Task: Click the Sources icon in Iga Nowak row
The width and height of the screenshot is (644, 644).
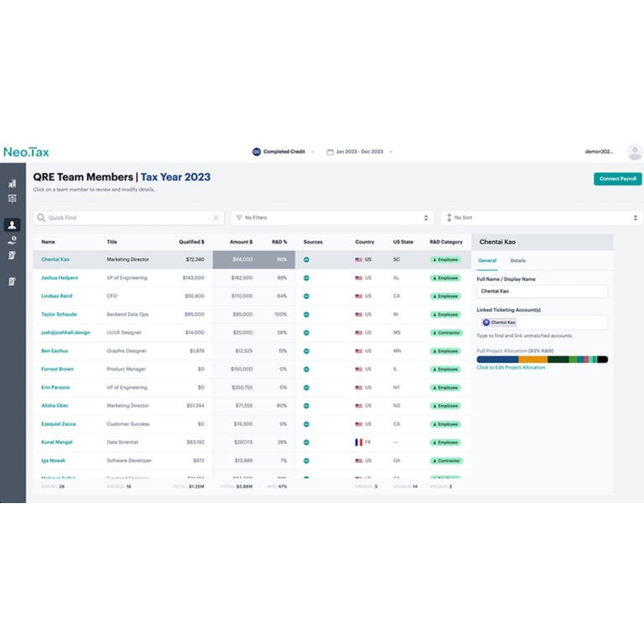Action: point(306,461)
